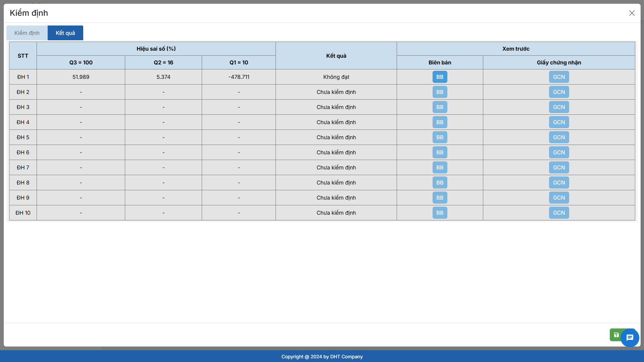Preview GCN for ĐH 3
644x362 pixels.
pos(559,107)
